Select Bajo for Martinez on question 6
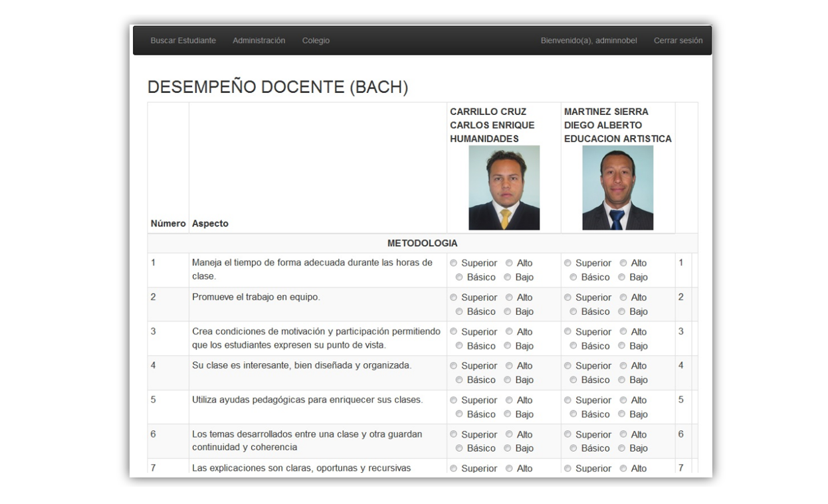 click(622, 449)
